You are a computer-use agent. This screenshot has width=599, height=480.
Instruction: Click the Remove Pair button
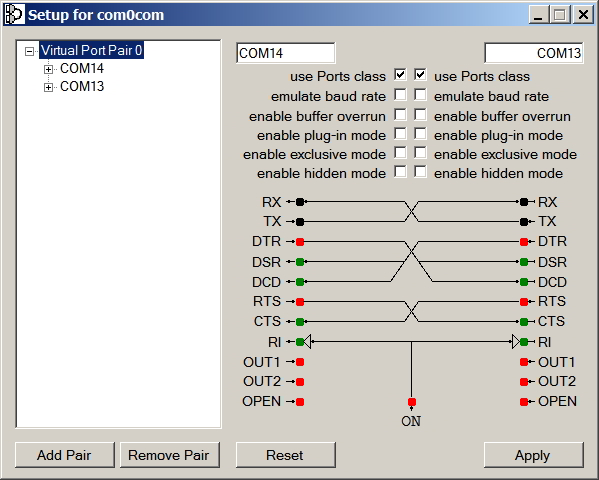coord(170,455)
